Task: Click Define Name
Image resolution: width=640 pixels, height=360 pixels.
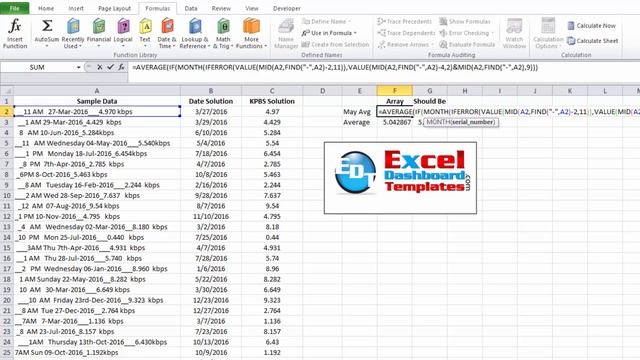Action: tap(326, 21)
